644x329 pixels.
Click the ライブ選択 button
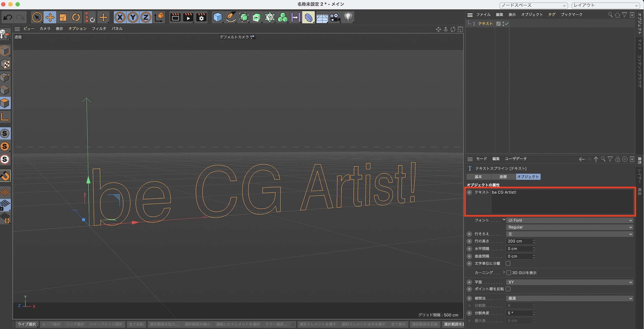[x=27, y=324]
